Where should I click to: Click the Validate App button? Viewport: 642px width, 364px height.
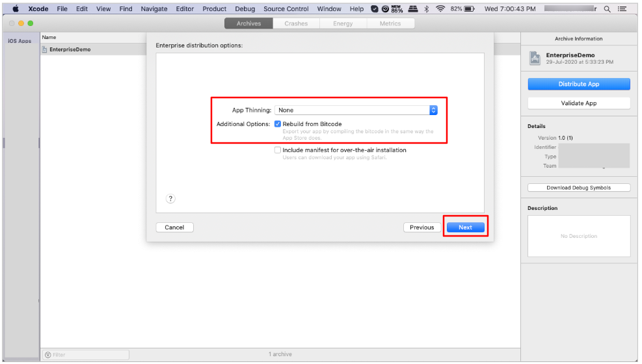pyautogui.click(x=578, y=103)
